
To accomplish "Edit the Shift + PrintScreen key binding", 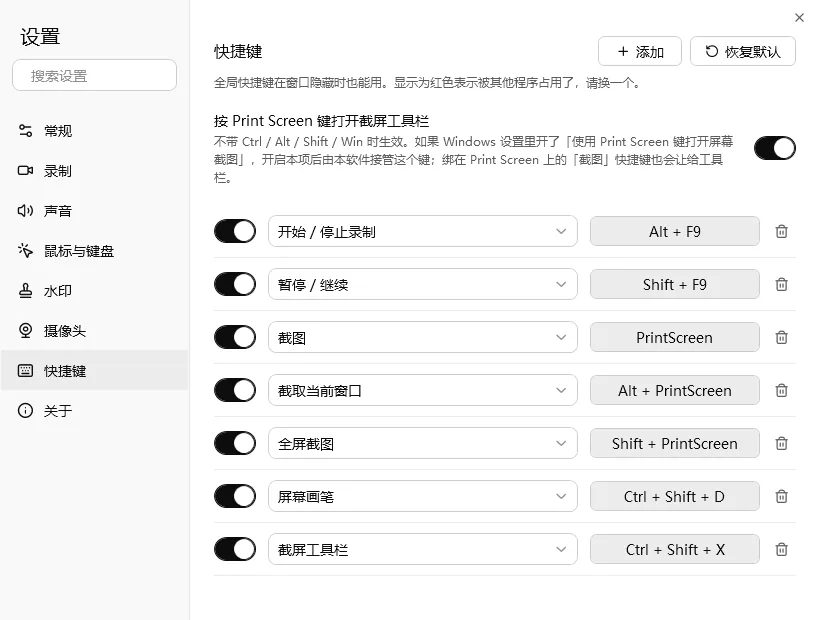I will [x=675, y=443].
